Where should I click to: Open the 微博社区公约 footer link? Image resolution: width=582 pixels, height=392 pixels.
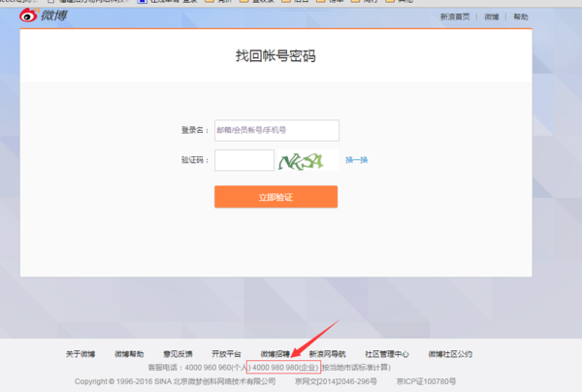coord(450,354)
